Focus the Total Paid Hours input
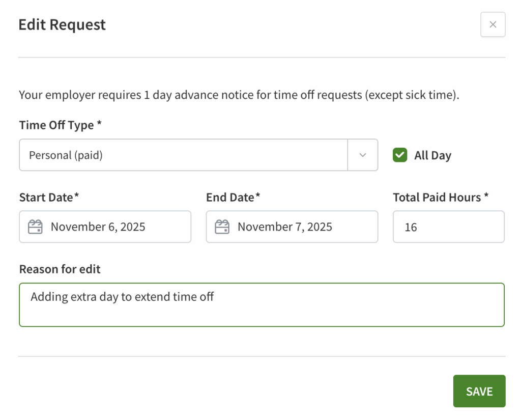Image resolution: width=521 pixels, height=420 pixels. coord(448,227)
